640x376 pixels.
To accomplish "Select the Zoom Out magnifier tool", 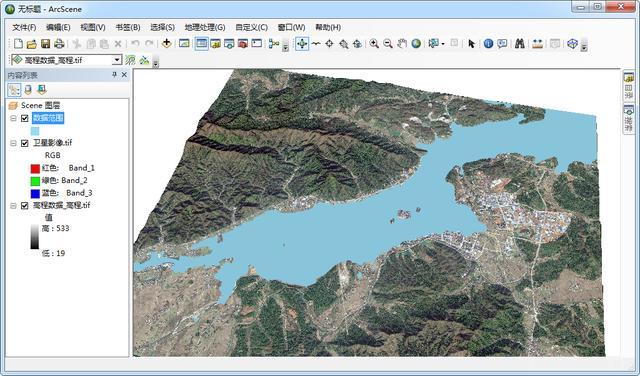I will [x=388, y=43].
